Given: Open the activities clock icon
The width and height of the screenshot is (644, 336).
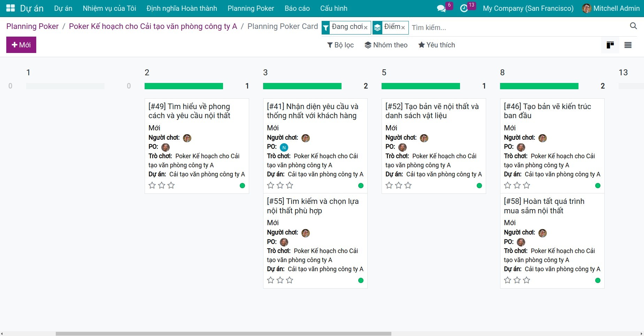Looking at the screenshot, I should pos(464,8).
